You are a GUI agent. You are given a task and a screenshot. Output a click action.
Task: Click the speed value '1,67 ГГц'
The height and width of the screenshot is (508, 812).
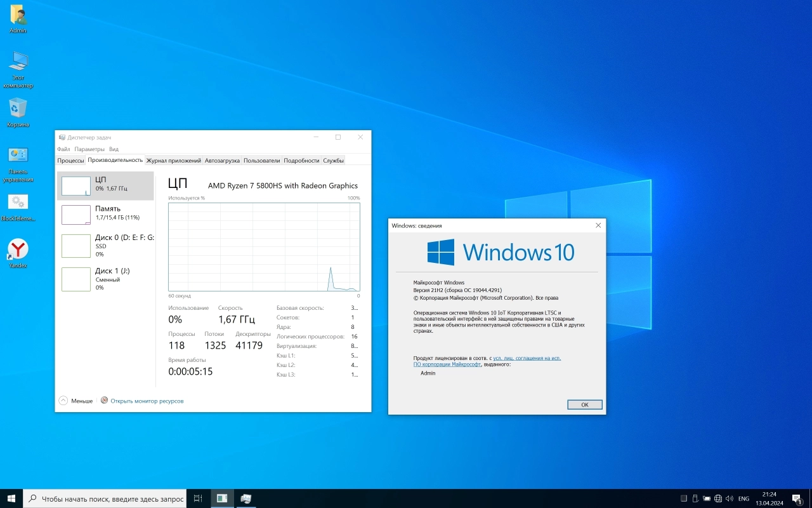tap(237, 319)
